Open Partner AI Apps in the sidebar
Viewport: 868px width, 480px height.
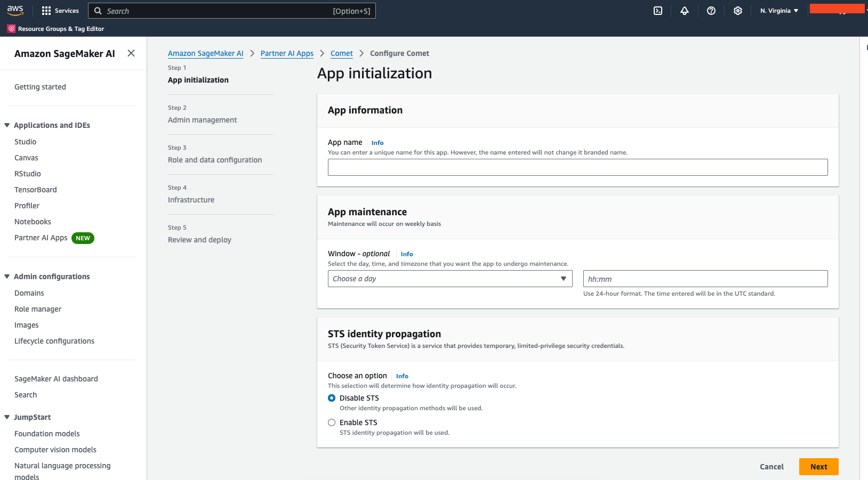pyautogui.click(x=41, y=238)
